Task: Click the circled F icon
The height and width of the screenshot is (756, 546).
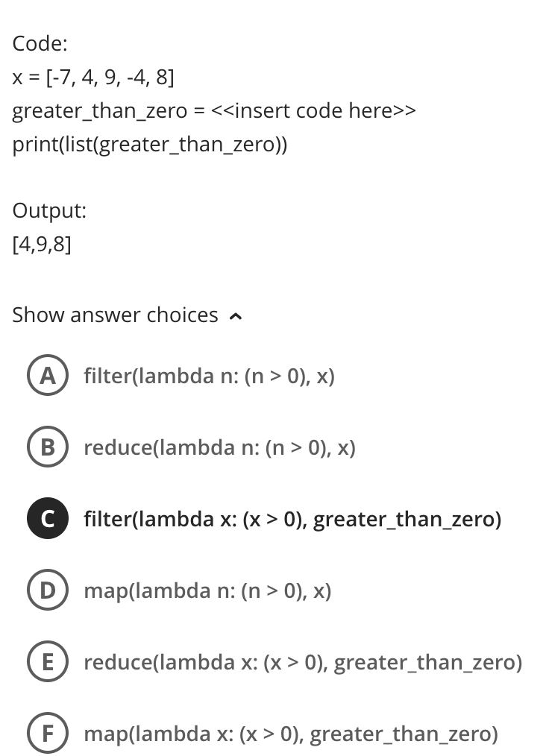Action: [47, 734]
